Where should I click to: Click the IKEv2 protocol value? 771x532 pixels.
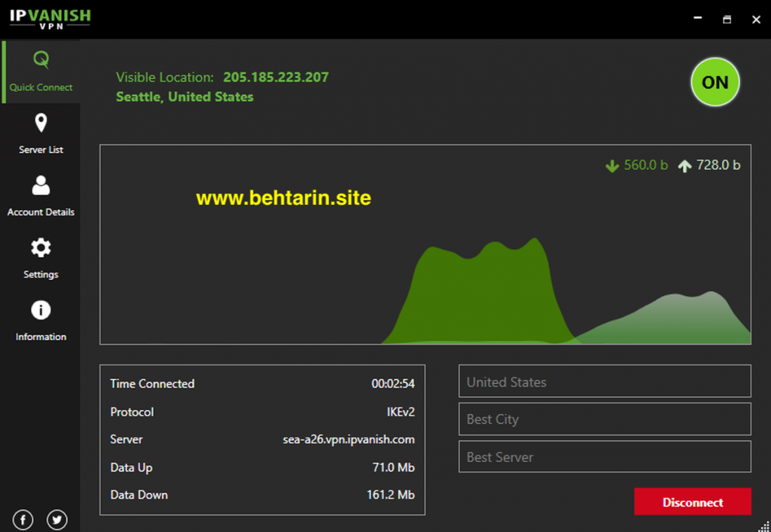tap(401, 412)
